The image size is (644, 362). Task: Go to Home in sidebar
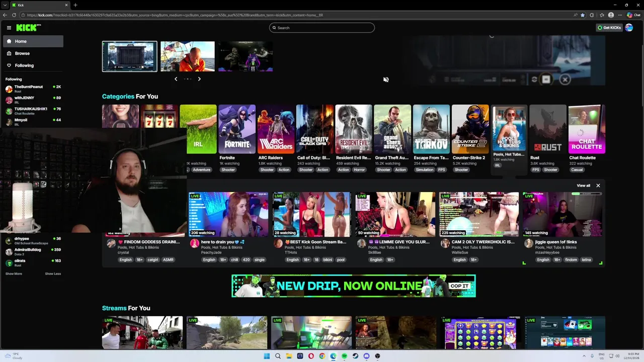coord(33,41)
